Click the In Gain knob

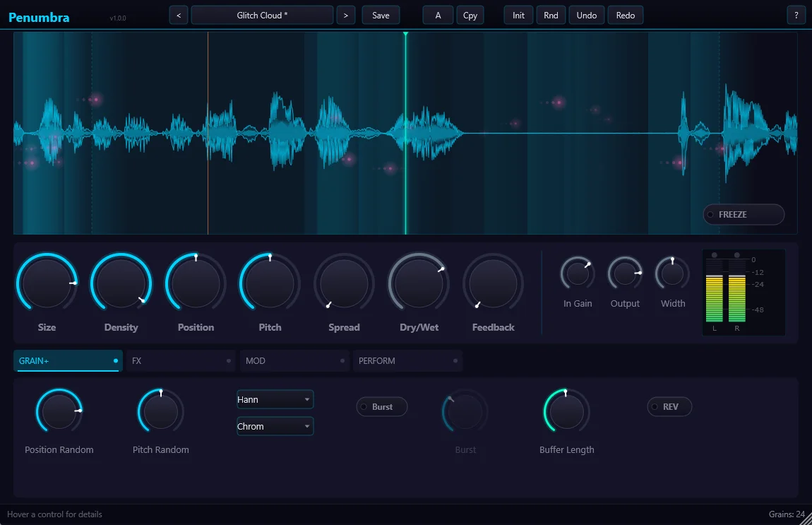(x=578, y=273)
